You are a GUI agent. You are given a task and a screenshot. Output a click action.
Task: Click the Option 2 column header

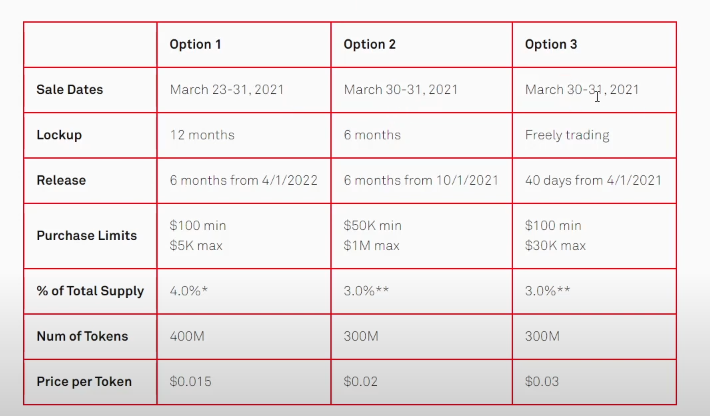(x=369, y=44)
